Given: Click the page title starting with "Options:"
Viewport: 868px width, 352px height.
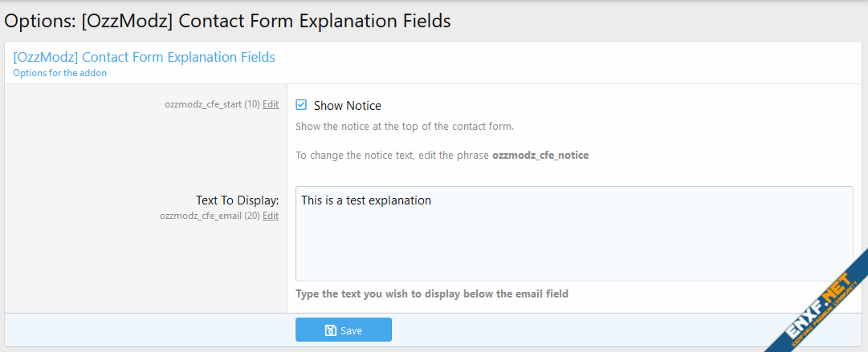Looking at the screenshot, I should tap(227, 22).
